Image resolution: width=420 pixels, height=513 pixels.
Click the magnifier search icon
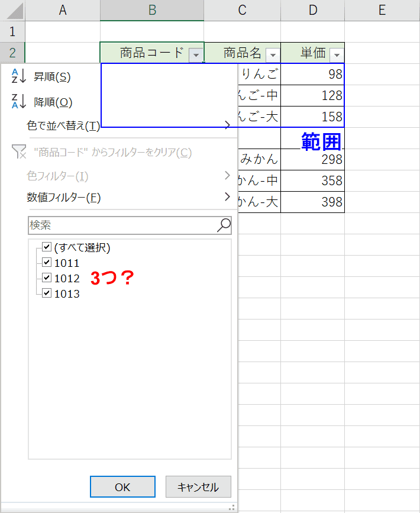pos(224,225)
